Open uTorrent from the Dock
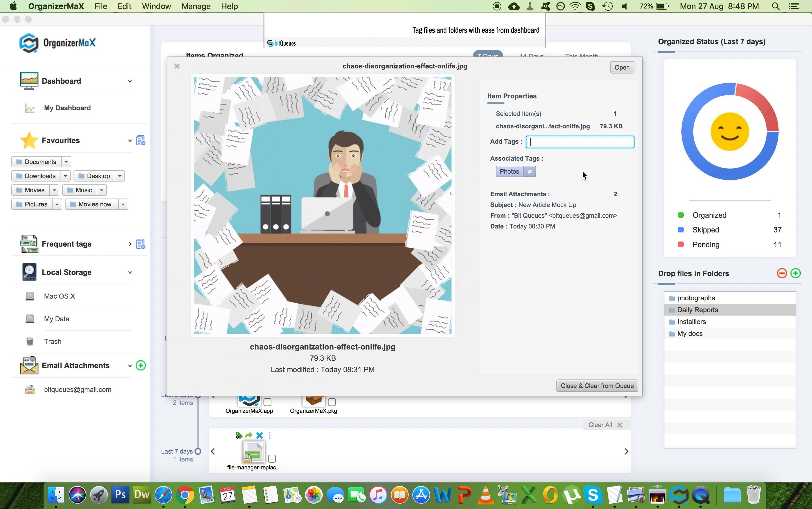Image resolution: width=812 pixels, height=509 pixels. coord(572,495)
